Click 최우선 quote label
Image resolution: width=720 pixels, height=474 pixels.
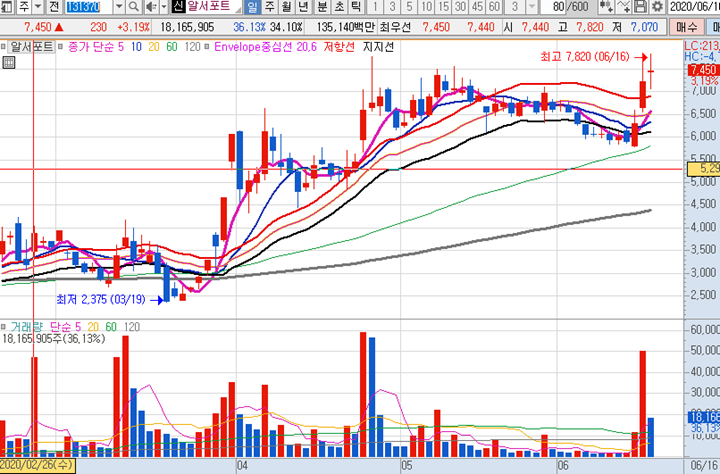click(395, 27)
